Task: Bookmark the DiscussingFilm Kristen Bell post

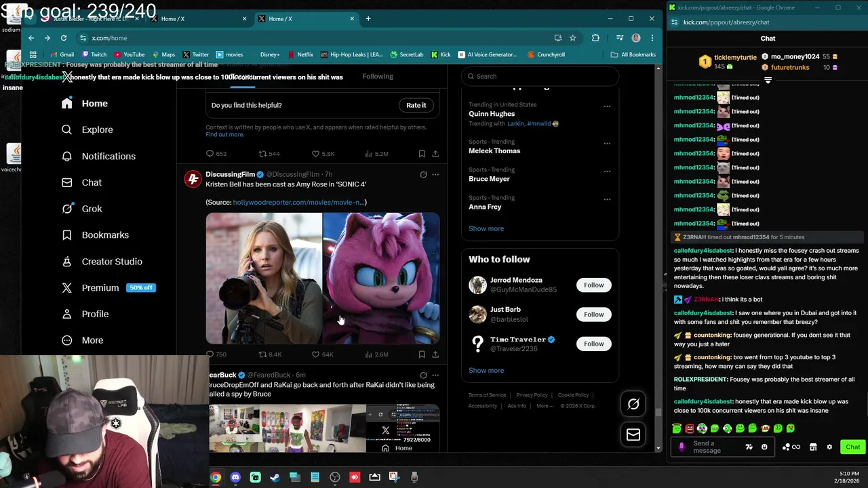Action: pyautogui.click(x=422, y=354)
